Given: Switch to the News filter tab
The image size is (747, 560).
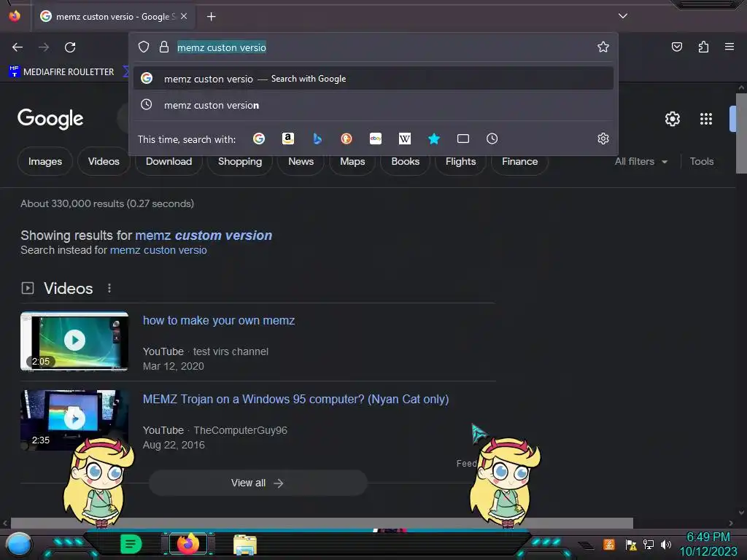Looking at the screenshot, I should click(x=301, y=161).
